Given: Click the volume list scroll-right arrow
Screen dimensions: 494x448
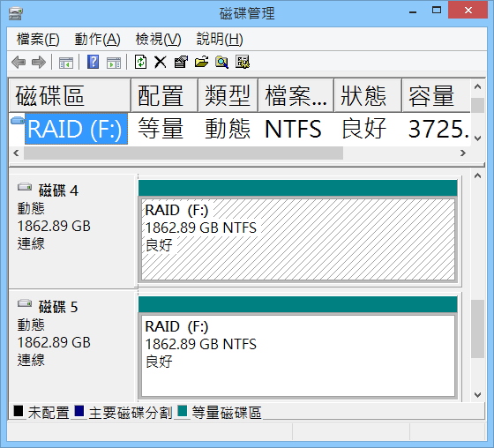Looking at the screenshot, I should [463, 153].
